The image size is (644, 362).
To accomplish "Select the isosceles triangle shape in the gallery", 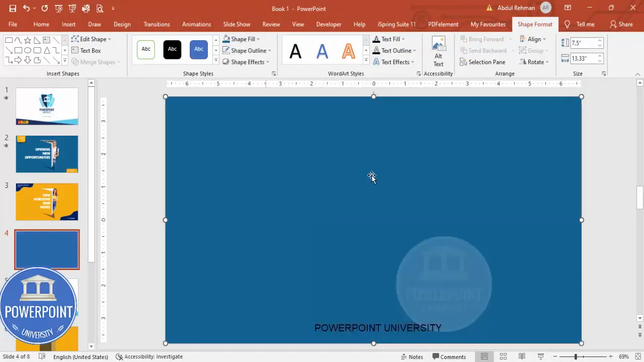I will coord(47,50).
